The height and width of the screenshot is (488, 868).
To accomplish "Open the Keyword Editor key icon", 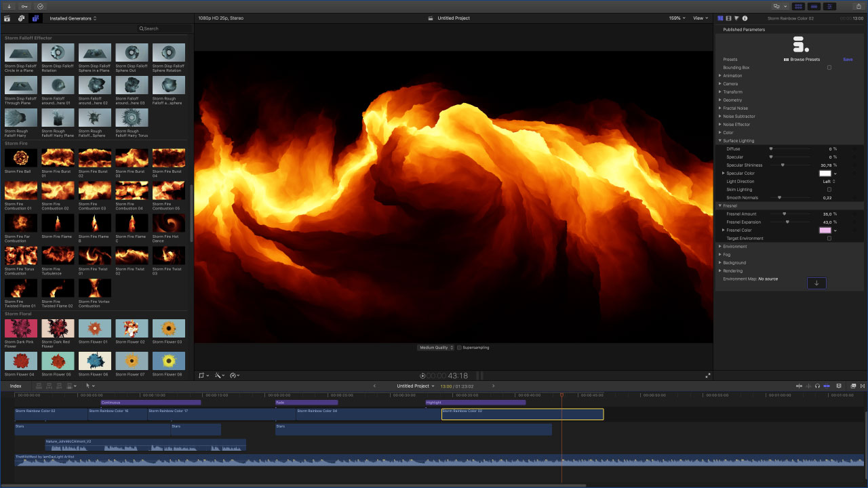I will 24,6.
